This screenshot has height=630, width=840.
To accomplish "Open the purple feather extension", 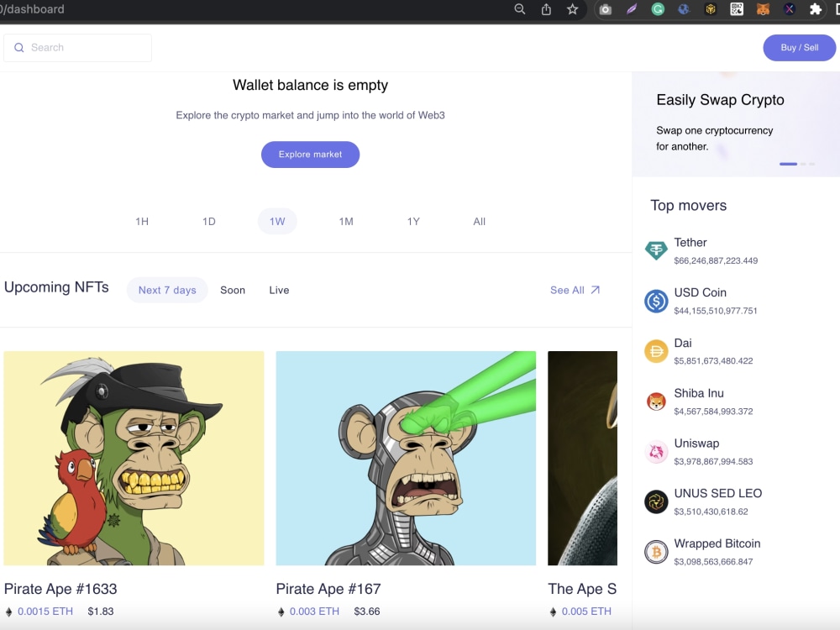I will point(632,9).
